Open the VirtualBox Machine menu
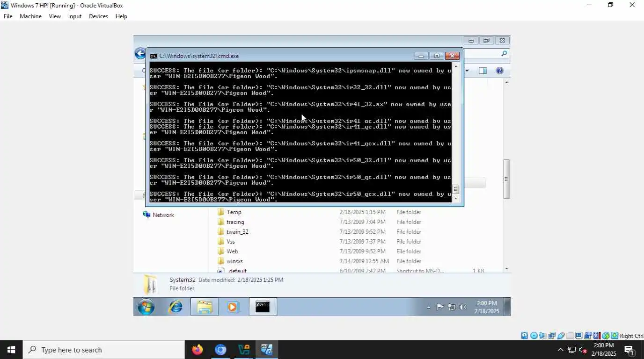This screenshot has width=644, height=359. (30, 16)
